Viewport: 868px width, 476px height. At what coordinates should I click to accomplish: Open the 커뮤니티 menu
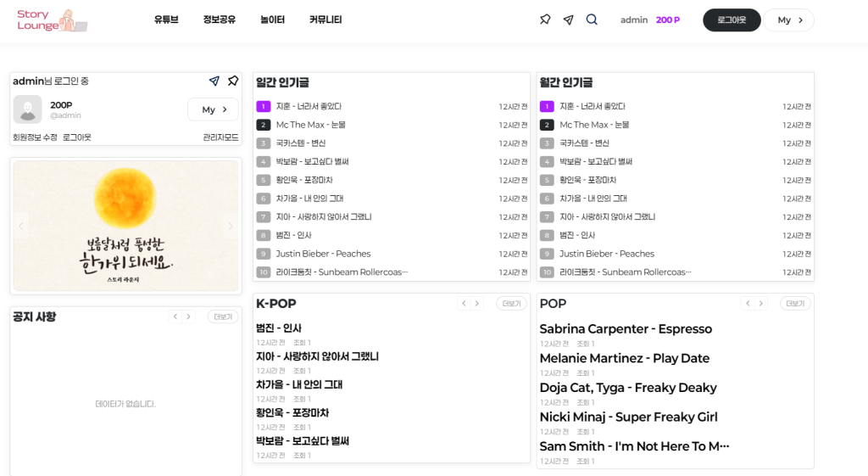[325, 20]
